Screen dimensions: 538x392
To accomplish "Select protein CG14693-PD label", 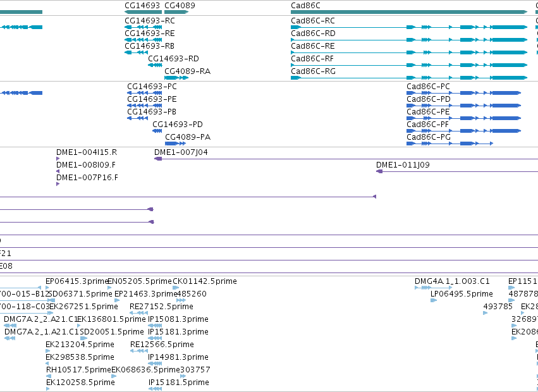I will (178, 125).
